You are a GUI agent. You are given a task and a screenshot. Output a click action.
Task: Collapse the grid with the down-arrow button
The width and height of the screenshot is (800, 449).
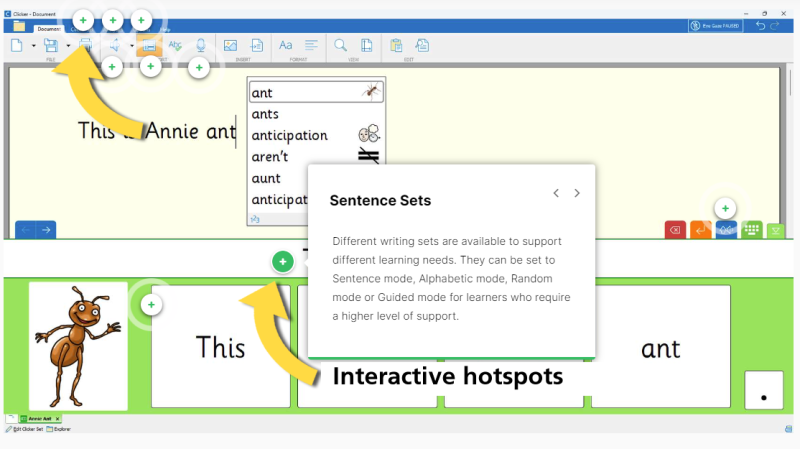tap(776, 231)
